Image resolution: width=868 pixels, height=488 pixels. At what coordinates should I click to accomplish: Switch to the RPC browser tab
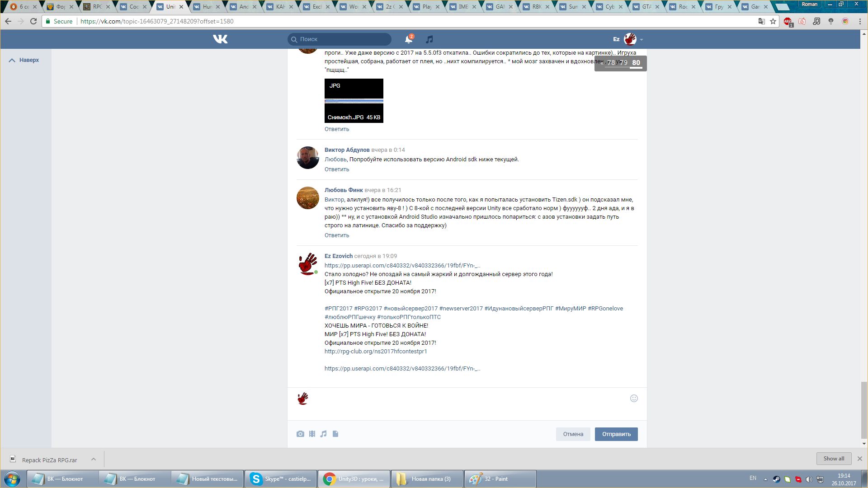[x=97, y=7]
